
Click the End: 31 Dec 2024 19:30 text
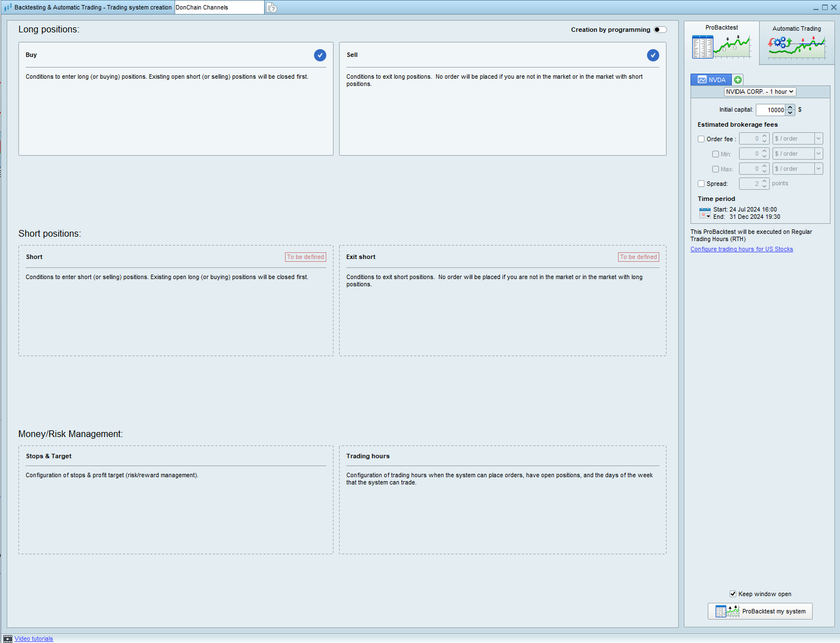point(747,217)
